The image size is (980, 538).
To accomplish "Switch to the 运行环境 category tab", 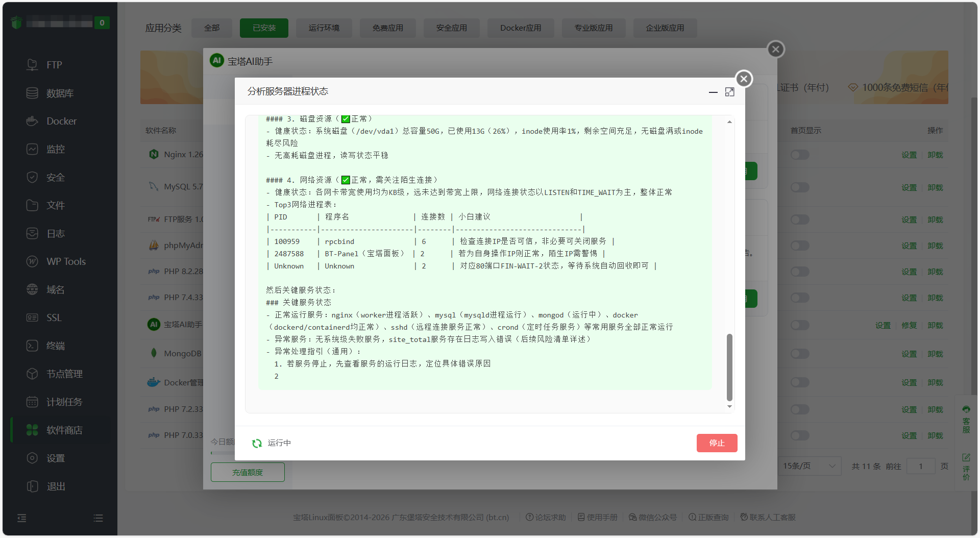I will pyautogui.click(x=324, y=28).
